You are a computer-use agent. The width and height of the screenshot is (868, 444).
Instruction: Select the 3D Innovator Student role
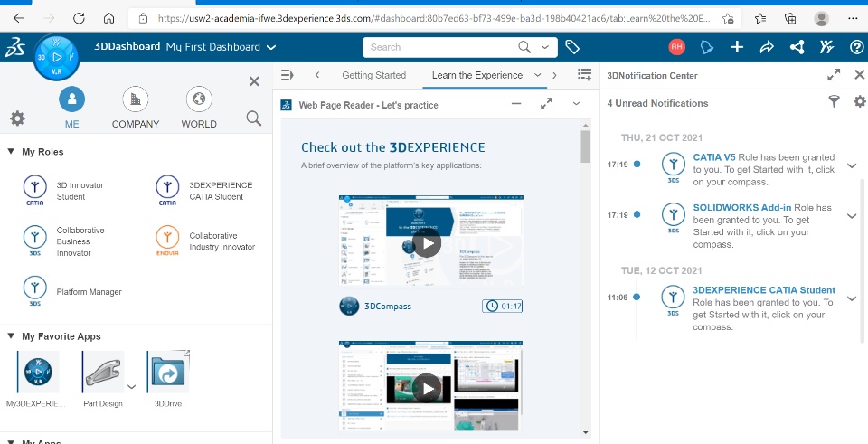click(64, 191)
